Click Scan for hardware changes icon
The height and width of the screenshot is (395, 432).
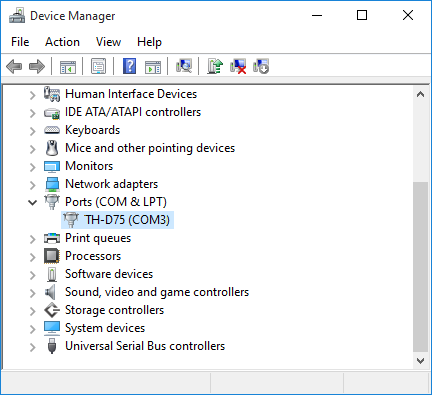tap(184, 66)
